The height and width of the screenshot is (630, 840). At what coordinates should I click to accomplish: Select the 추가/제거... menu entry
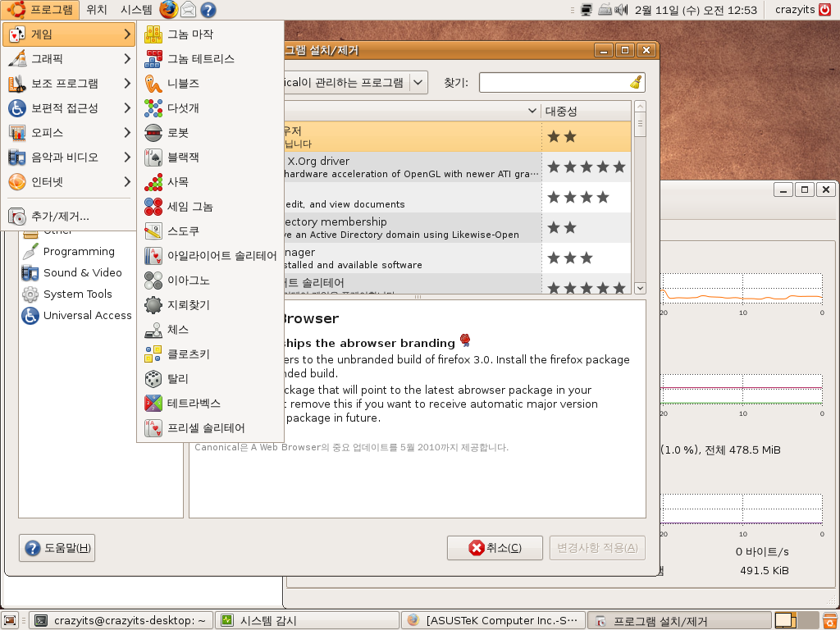69,217
